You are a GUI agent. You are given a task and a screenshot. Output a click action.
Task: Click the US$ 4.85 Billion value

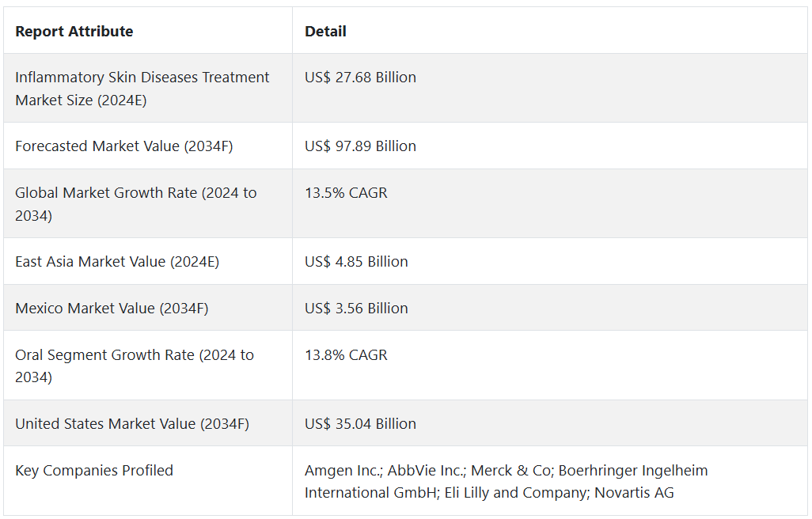356,262
